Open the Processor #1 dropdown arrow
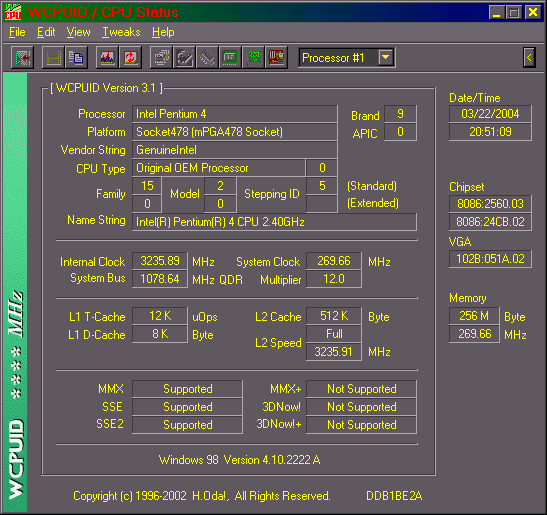This screenshot has height=515, width=547. (386, 57)
